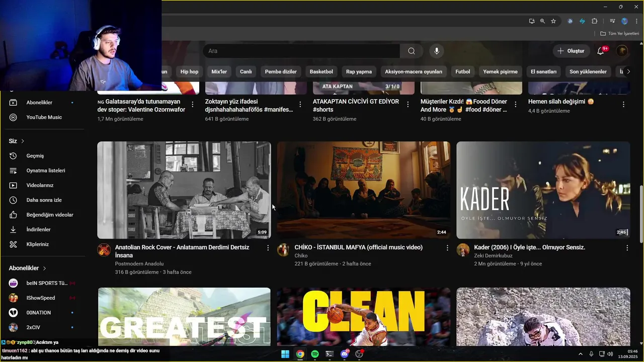Image resolution: width=644 pixels, height=362 pixels.
Task: Open Geçmiş history icon
Action: point(14,156)
